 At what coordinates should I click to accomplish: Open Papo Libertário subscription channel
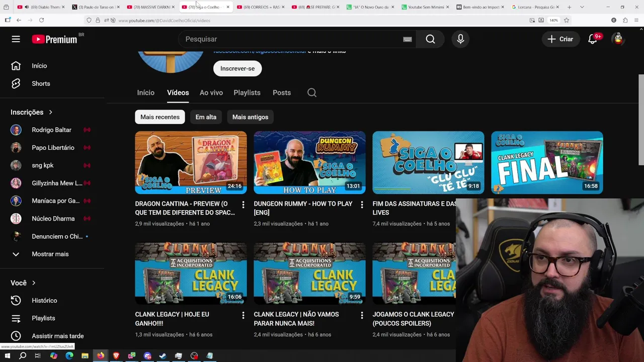pos(53,148)
